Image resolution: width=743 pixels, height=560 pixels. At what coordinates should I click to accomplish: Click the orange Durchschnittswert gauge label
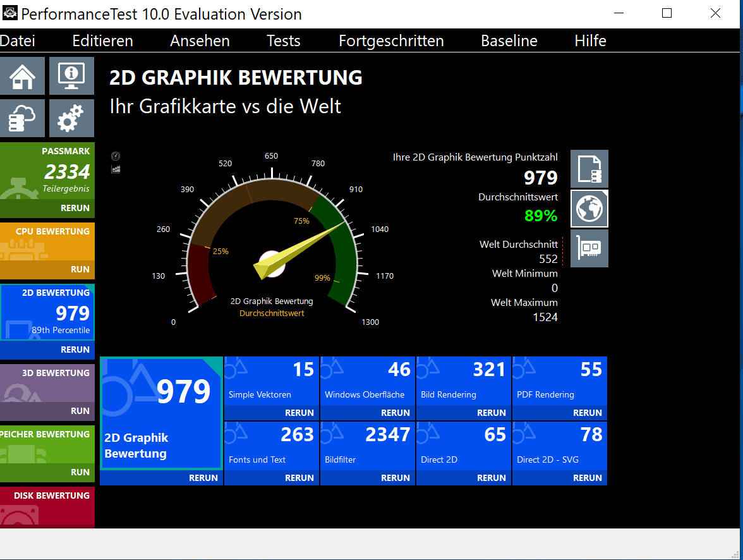tap(272, 313)
